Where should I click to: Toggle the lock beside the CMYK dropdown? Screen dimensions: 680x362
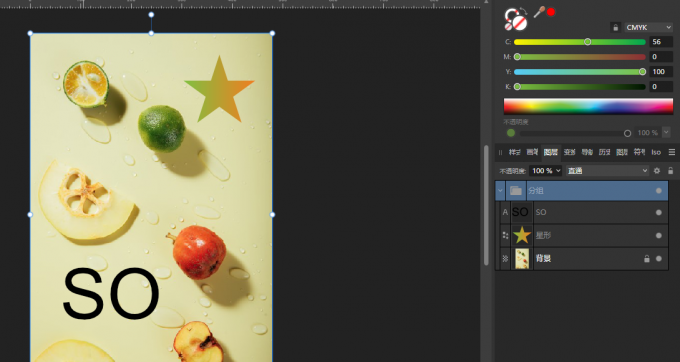coord(615,27)
